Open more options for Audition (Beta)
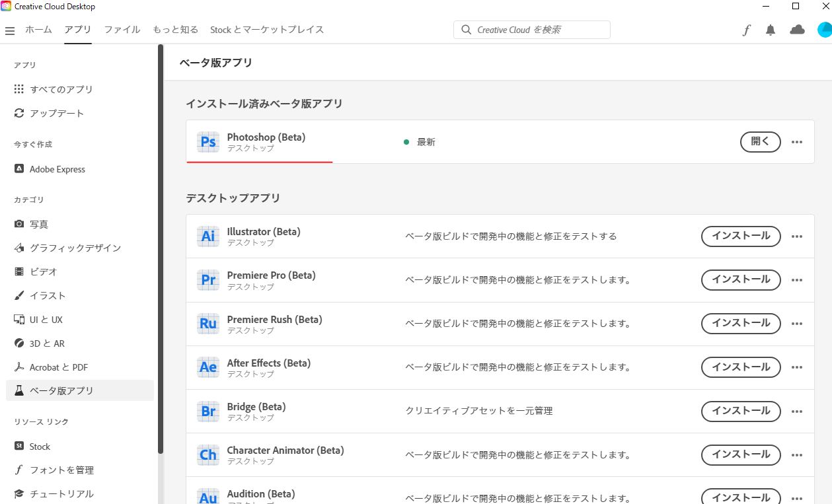The height and width of the screenshot is (504, 832). [x=797, y=498]
